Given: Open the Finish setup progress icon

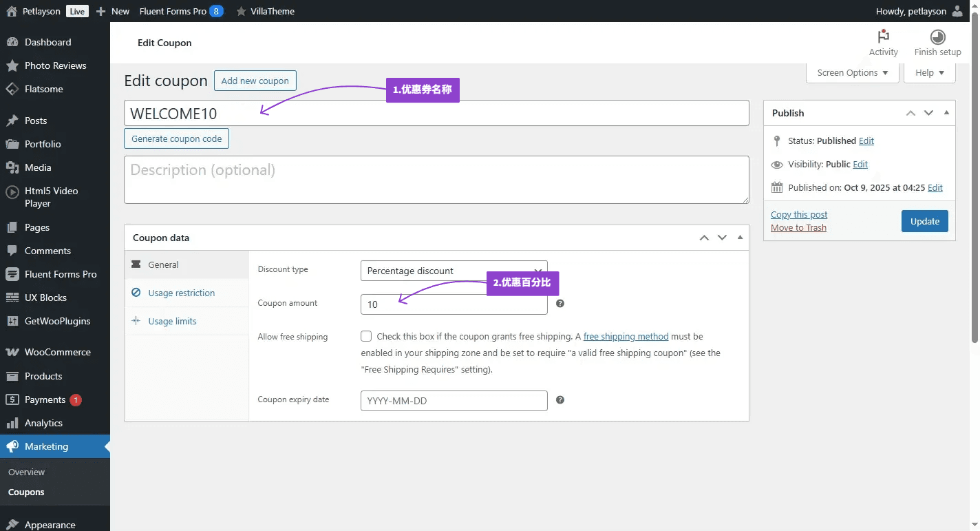Looking at the screenshot, I should tap(937, 37).
